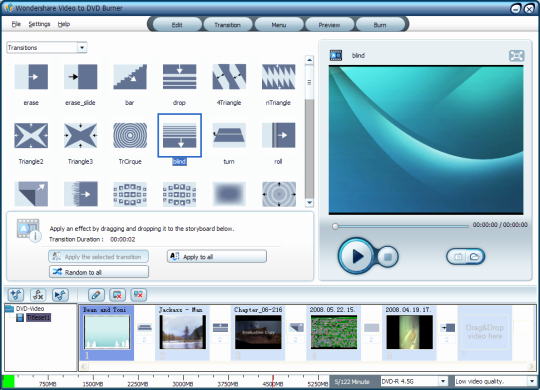This screenshot has width=540, height=390.
Task: Click the third storyboard toolbar icon
Action: click(x=60, y=295)
